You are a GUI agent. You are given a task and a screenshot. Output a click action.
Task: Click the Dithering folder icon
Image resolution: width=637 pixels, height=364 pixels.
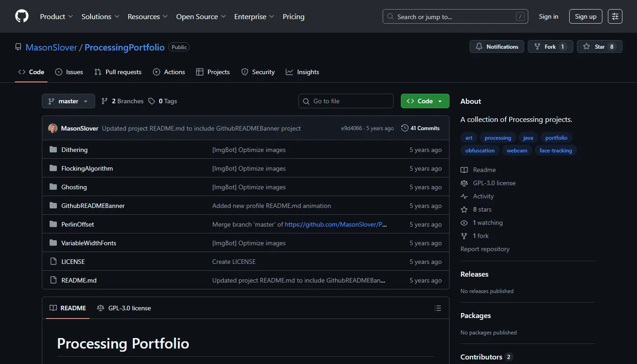tap(53, 150)
